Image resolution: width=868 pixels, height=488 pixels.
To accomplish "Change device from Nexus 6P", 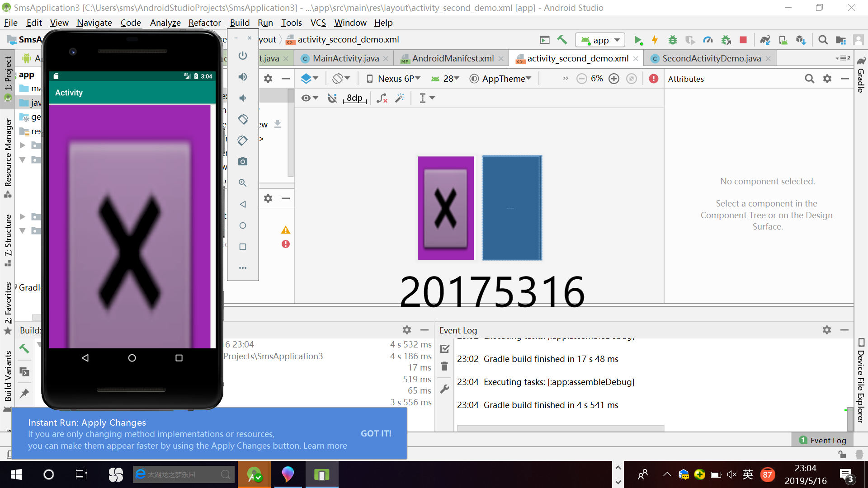I will coord(393,79).
